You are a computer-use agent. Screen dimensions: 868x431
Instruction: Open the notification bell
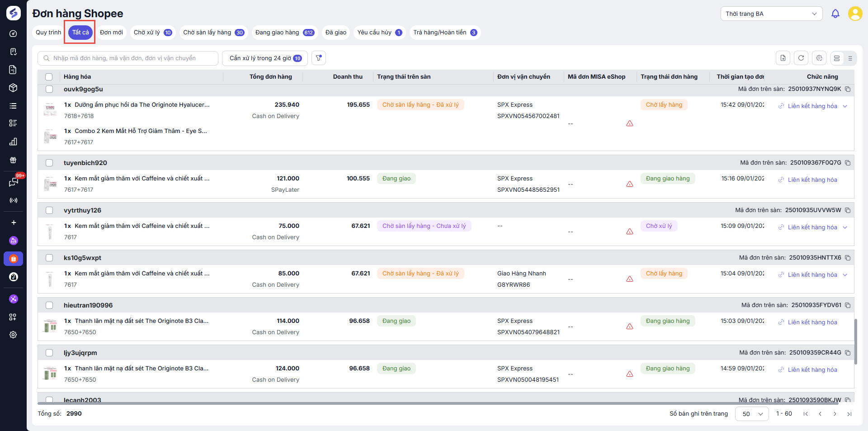(835, 14)
